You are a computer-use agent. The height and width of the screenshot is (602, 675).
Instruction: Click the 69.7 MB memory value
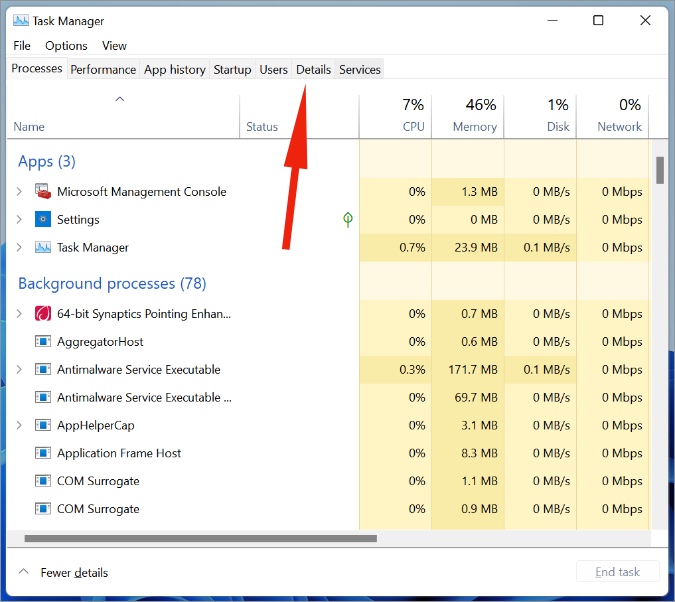(476, 397)
